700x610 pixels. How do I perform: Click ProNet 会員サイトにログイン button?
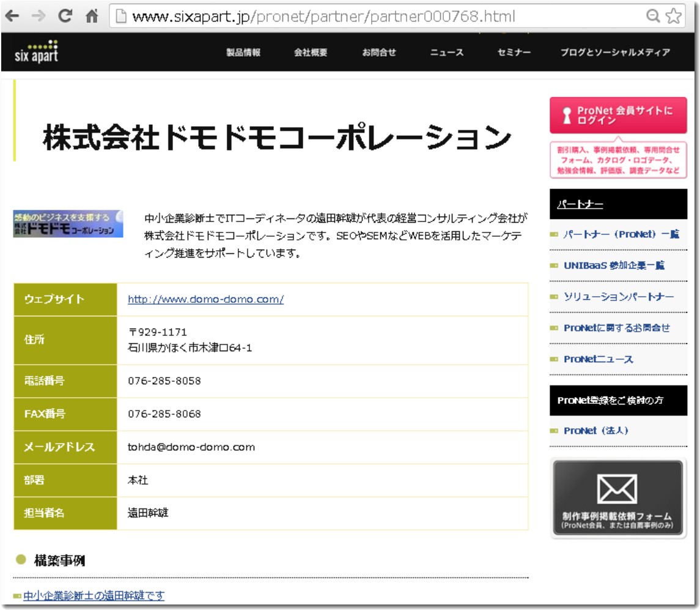[x=618, y=115]
